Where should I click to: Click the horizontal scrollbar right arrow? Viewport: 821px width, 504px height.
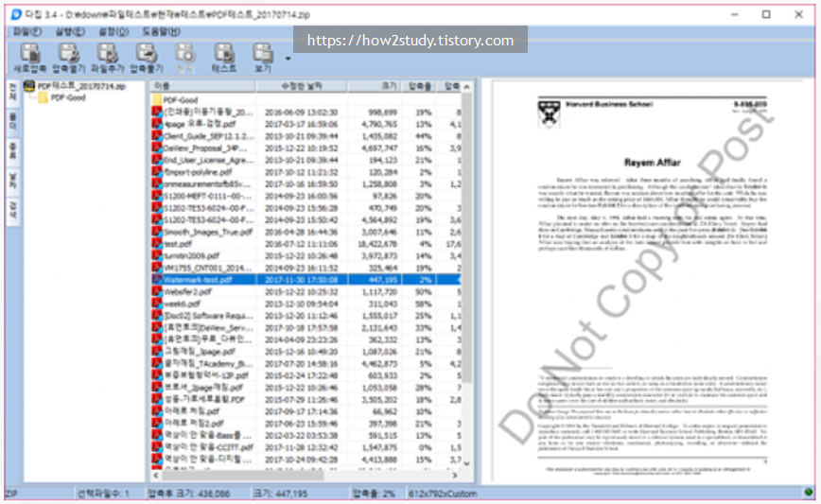tap(455, 476)
